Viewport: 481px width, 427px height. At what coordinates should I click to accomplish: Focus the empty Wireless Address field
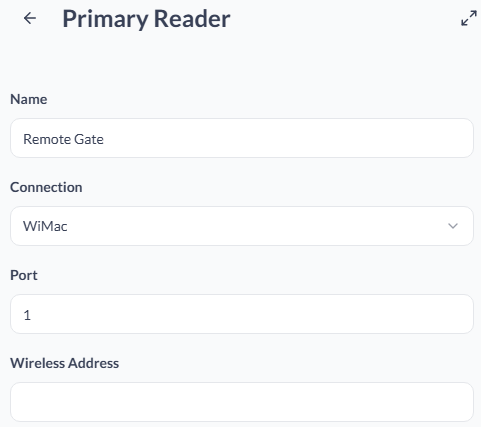(x=242, y=402)
